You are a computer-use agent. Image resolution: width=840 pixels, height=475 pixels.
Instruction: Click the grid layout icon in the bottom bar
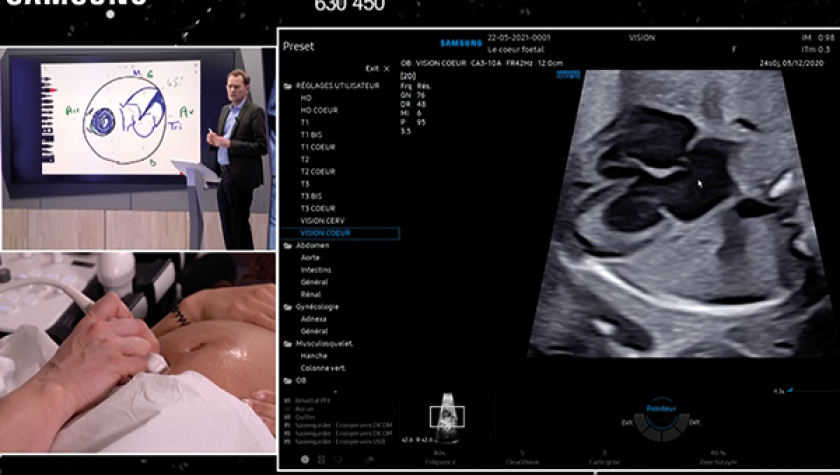321,459
